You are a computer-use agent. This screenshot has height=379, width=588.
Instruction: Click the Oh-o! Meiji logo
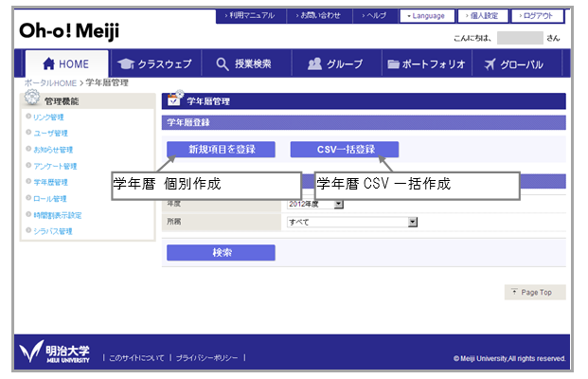click(x=69, y=30)
